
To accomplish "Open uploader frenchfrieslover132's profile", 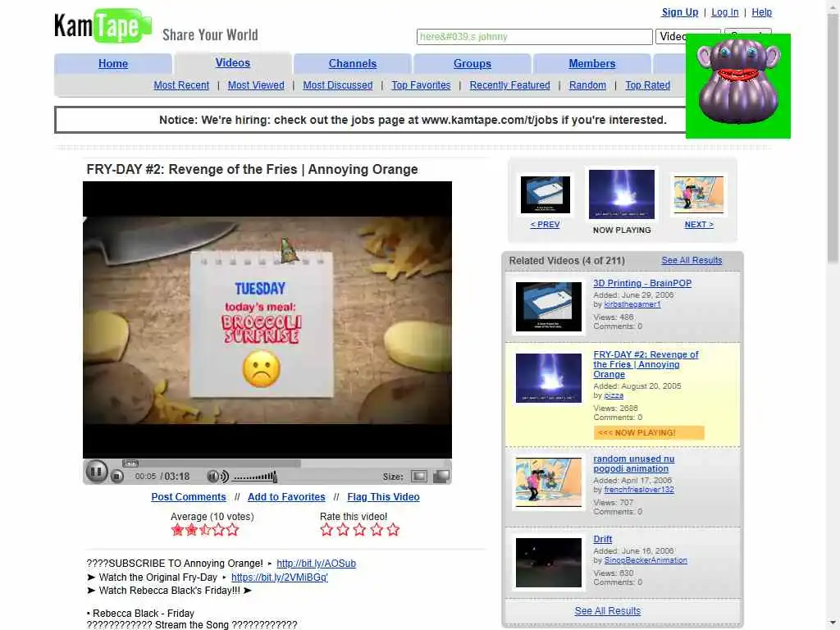I will [x=639, y=490].
